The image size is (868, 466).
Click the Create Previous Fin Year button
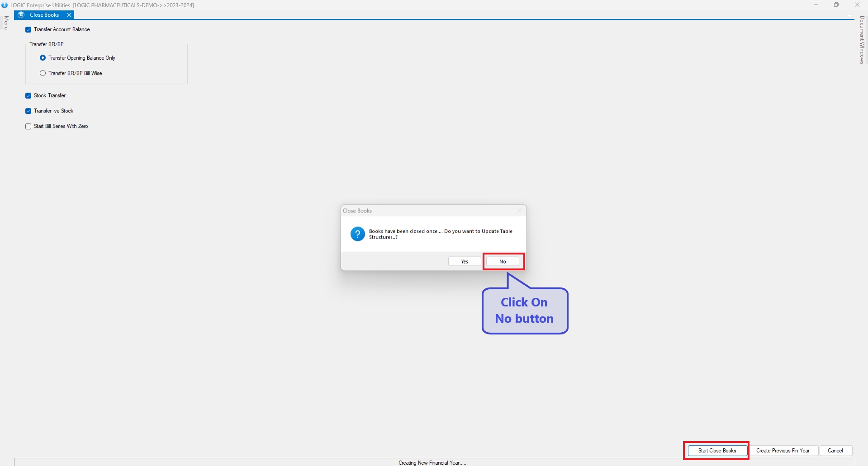tap(783, 451)
